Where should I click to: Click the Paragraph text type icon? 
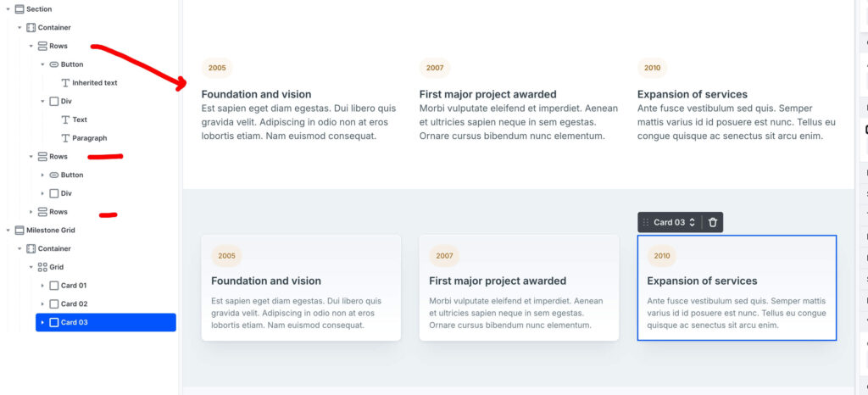click(x=65, y=138)
